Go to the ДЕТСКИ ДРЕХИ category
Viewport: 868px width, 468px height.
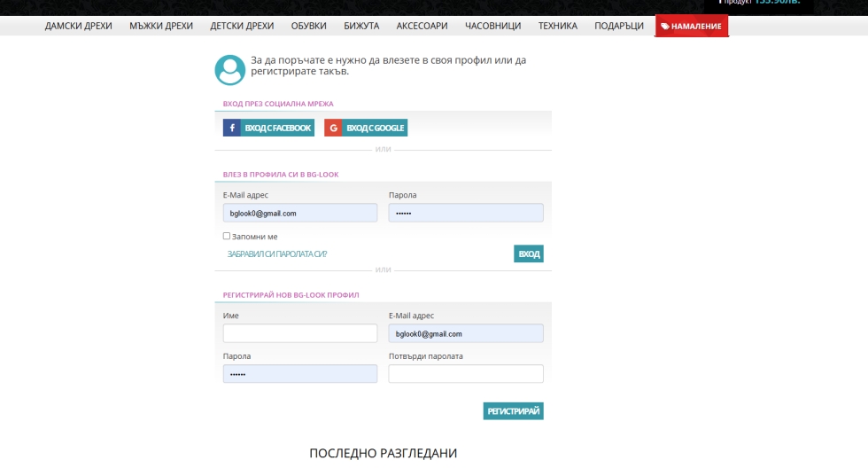(x=242, y=26)
